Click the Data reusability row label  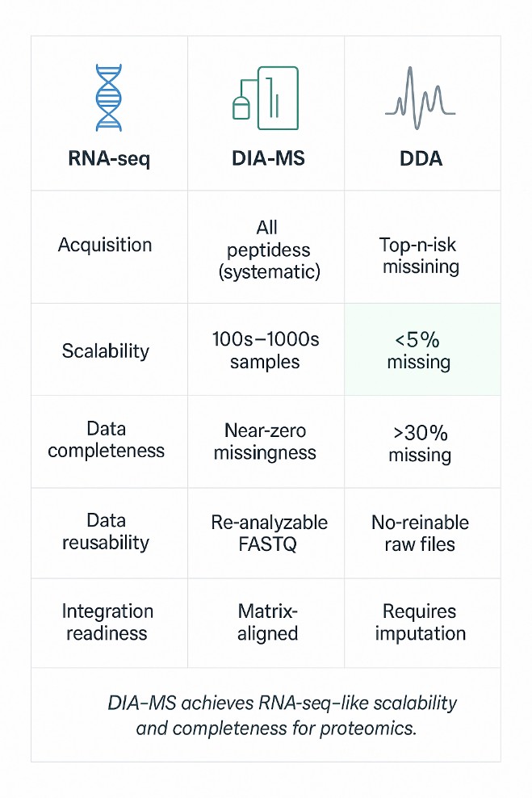click(105, 531)
